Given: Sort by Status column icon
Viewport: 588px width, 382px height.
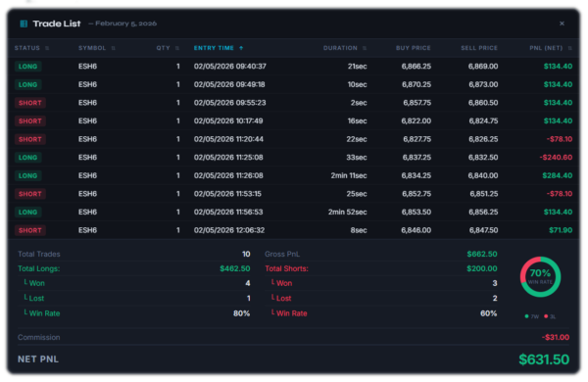Looking at the screenshot, I should 47,48.
